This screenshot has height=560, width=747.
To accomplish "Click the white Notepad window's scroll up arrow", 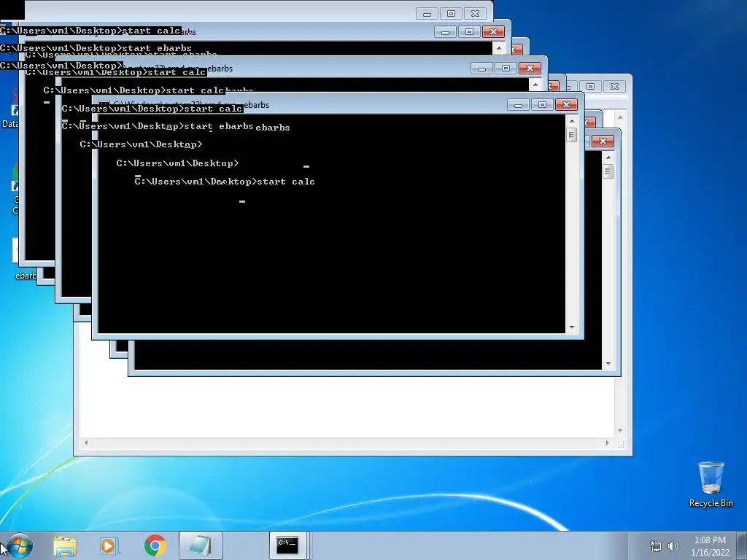I will pos(620,117).
